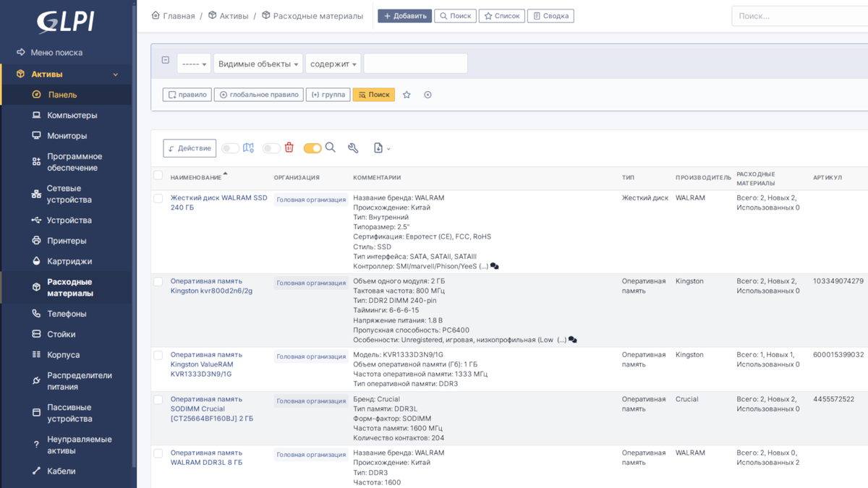Image resolution: width=868 pixels, height=488 pixels.
Task: Run the yellow Поиск button
Action: (373, 95)
